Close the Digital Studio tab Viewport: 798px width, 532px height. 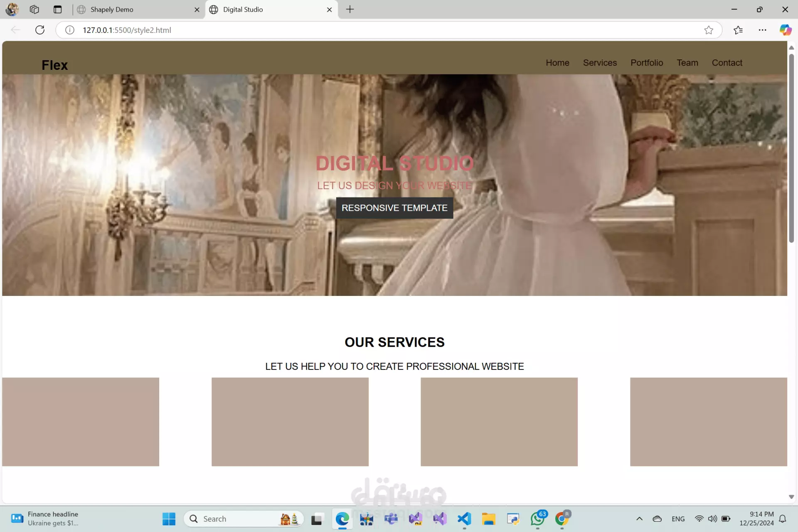coord(330,10)
